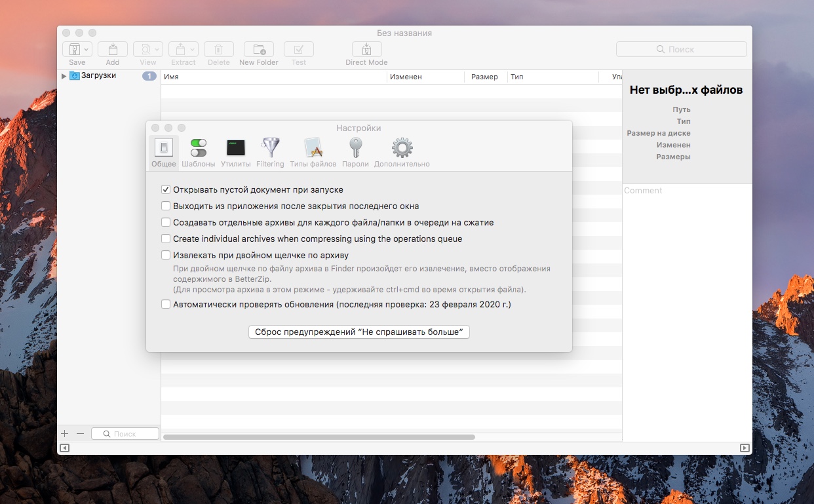The height and width of the screenshot is (504, 814).
Task: Open the Дополнительно gear icon pane
Action: (402, 148)
